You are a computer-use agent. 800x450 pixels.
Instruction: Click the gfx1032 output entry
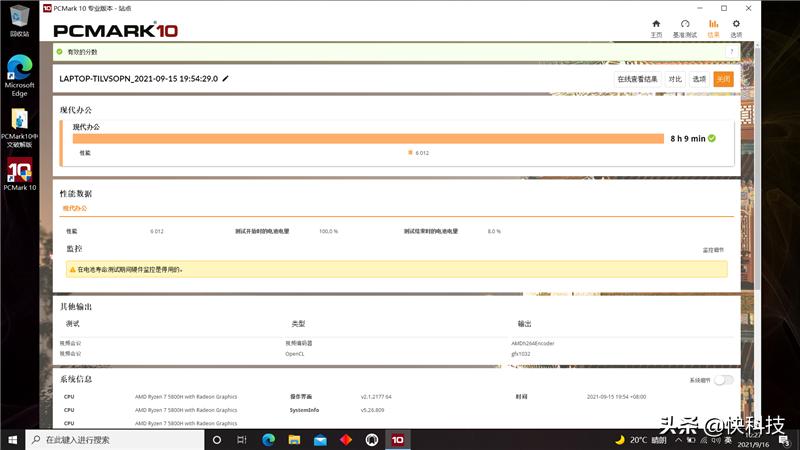[520, 354]
